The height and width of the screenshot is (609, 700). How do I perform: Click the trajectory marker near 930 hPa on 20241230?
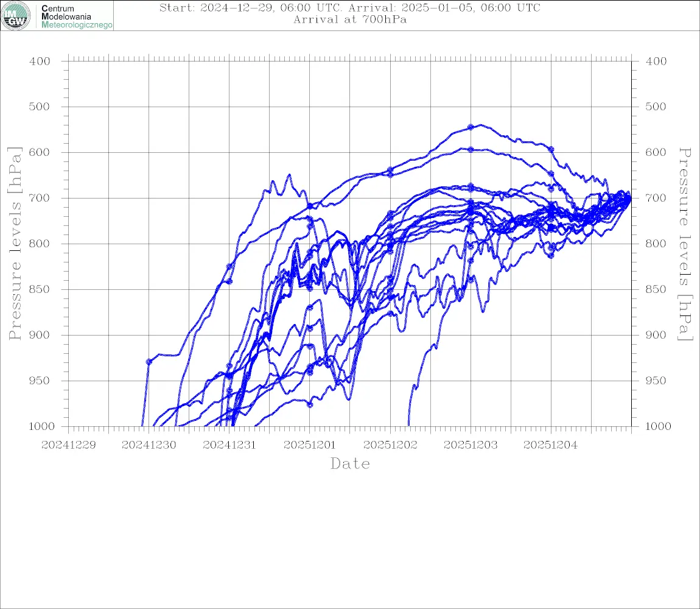149,362
